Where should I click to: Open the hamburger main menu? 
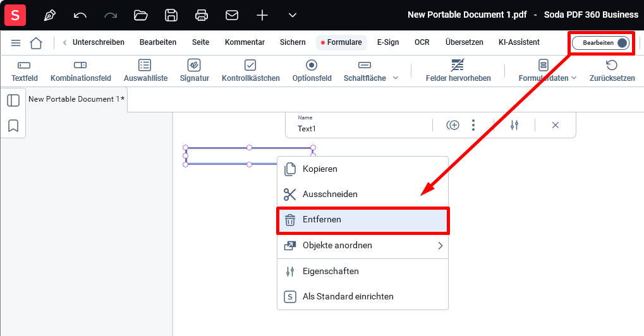[x=16, y=43]
